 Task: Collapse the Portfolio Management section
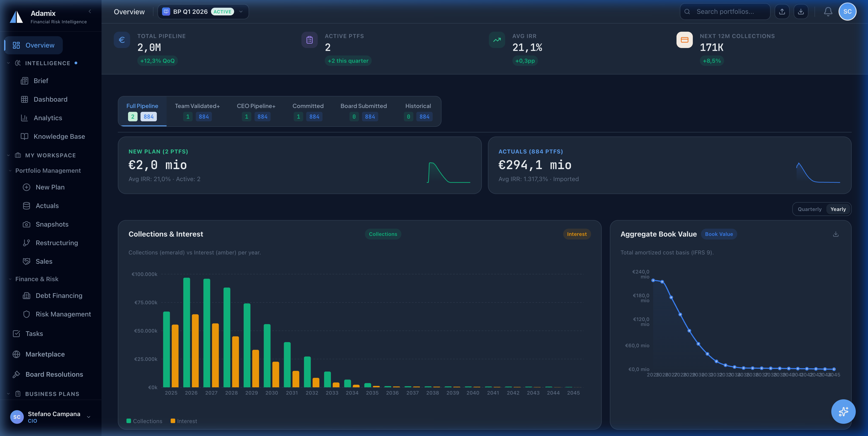coord(10,170)
